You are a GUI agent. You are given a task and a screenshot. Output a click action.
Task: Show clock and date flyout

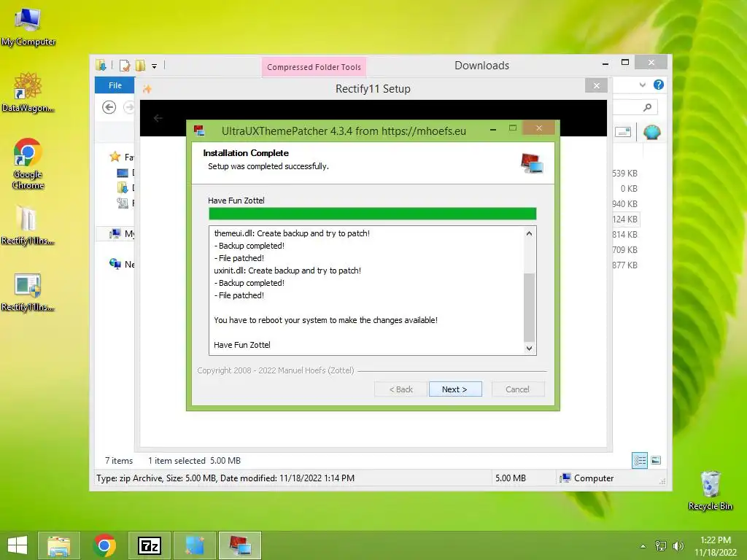(x=715, y=546)
